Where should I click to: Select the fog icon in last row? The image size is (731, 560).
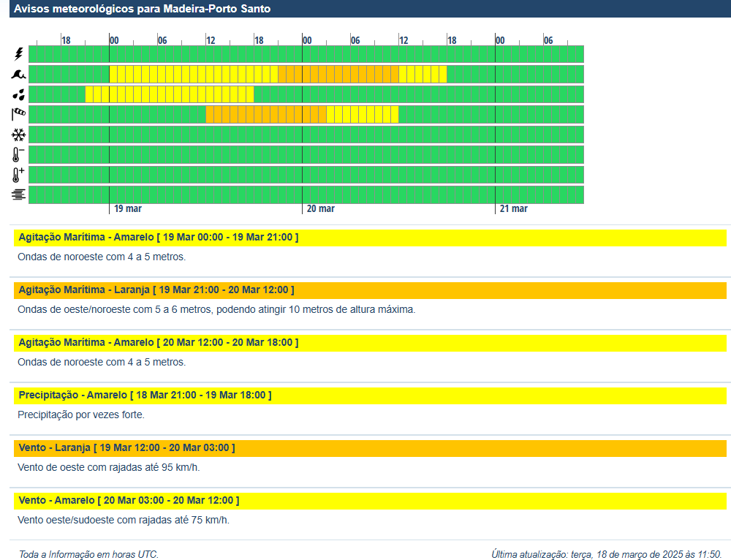pos(18,194)
